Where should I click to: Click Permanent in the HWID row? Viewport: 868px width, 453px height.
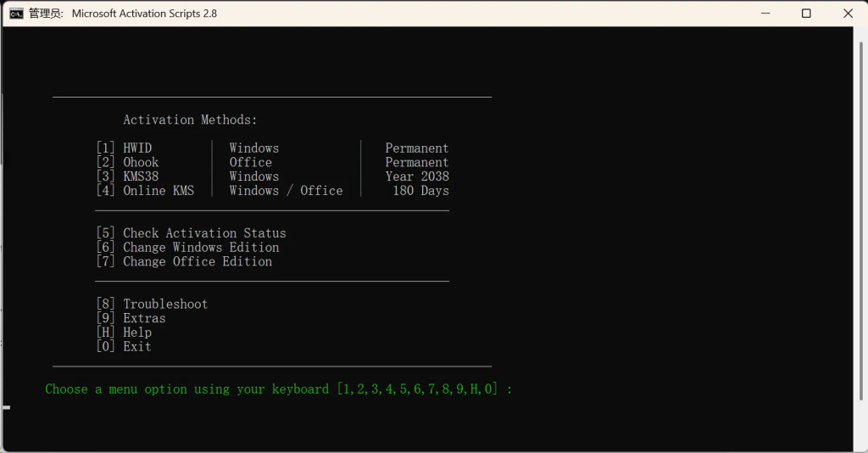click(x=417, y=148)
